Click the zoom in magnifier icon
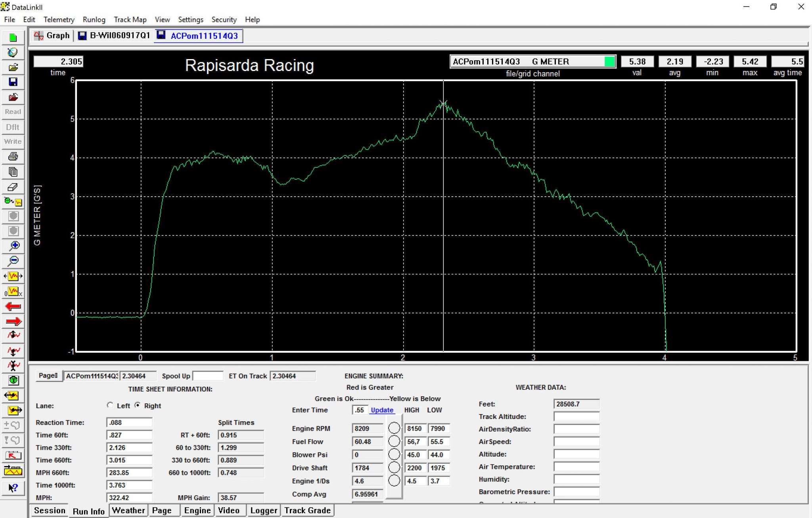 coord(13,246)
